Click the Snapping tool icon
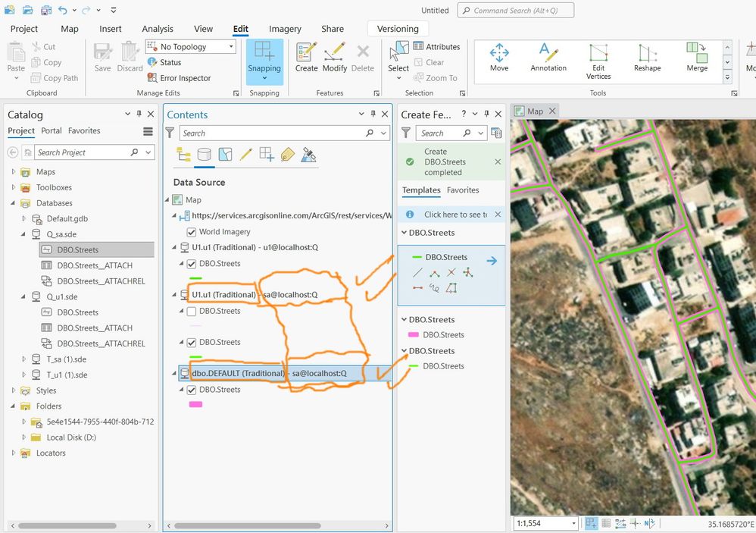756x533 pixels. 264,53
